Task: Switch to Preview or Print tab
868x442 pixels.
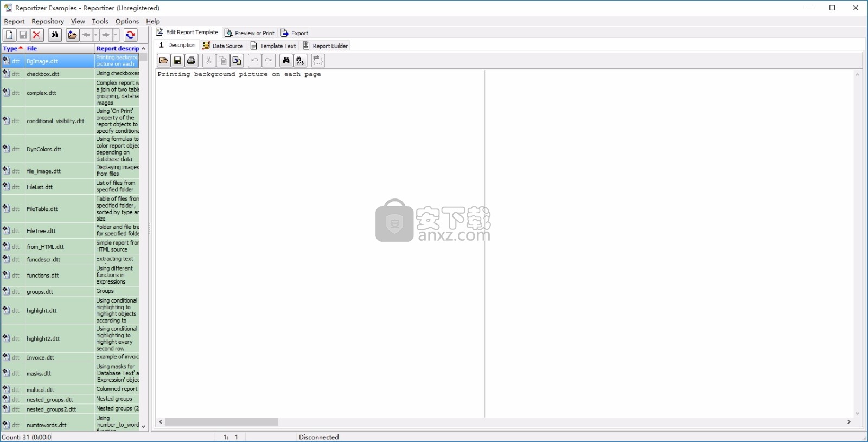Action: 250,33
